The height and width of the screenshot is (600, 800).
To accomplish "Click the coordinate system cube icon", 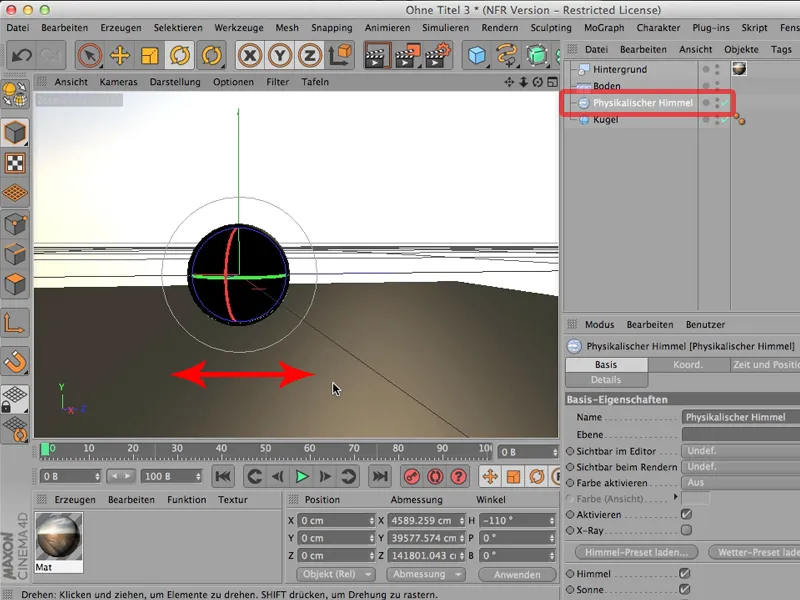I will tap(340, 55).
